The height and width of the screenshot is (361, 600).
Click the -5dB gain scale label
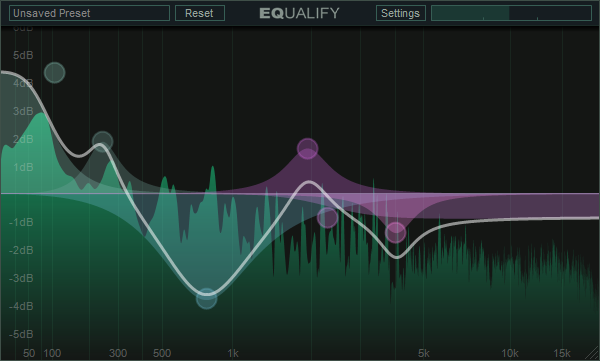pyautogui.click(x=21, y=334)
